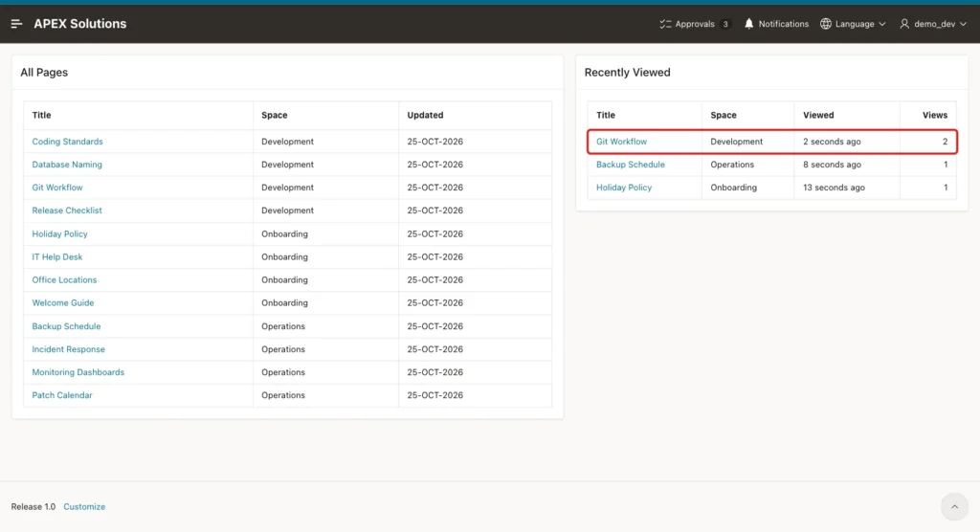
Task: Open the Approvals menu item
Action: [x=695, y=24]
